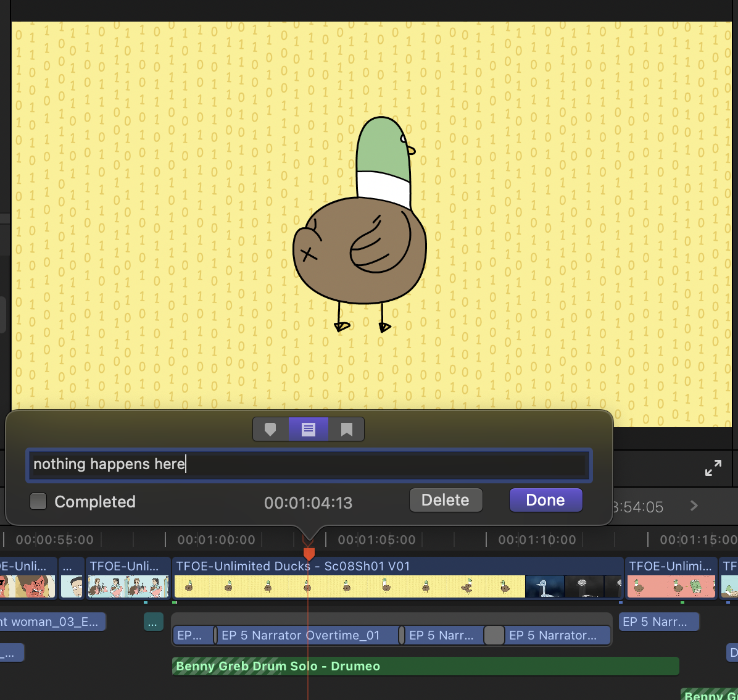The height and width of the screenshot is (700, 738).
Task: Select the EP 5 Narrator Overtime_01 audio clip
Action: [x=307, y=635]
